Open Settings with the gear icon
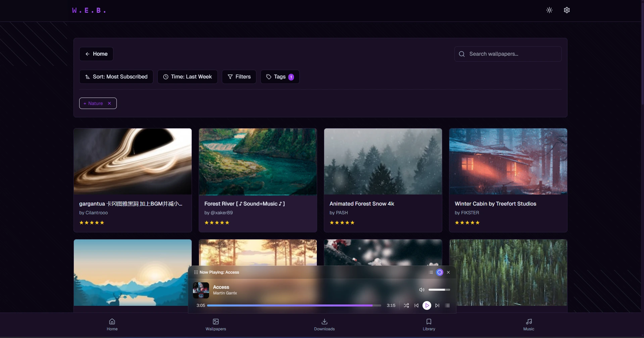Image resolution: width=644 pixels, height=338 pixels. tap(566, 10)
